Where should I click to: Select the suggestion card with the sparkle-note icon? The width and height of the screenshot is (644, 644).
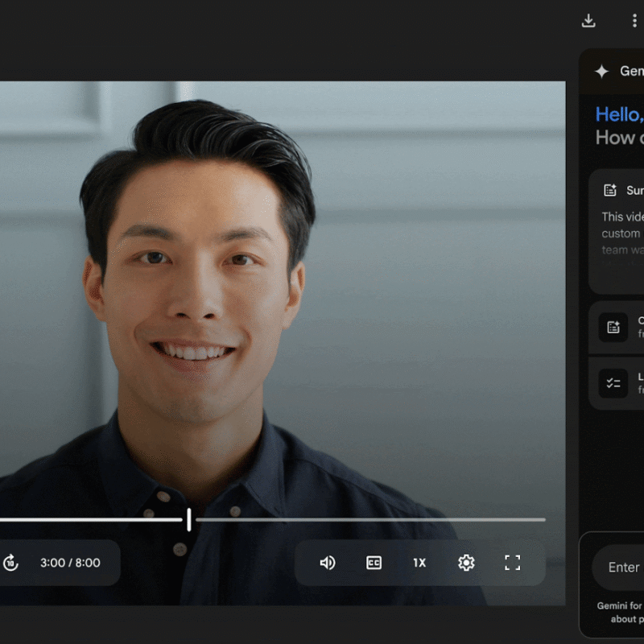[x=617, y=328]
